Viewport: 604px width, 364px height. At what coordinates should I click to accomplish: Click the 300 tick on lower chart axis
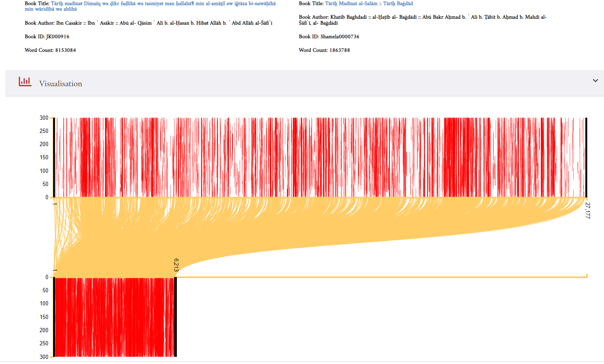pos(44,357)
